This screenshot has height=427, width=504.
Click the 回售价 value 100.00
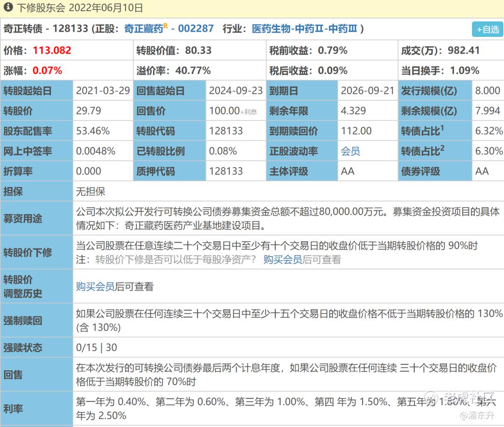pyautogui.click(x=224, y=111)
